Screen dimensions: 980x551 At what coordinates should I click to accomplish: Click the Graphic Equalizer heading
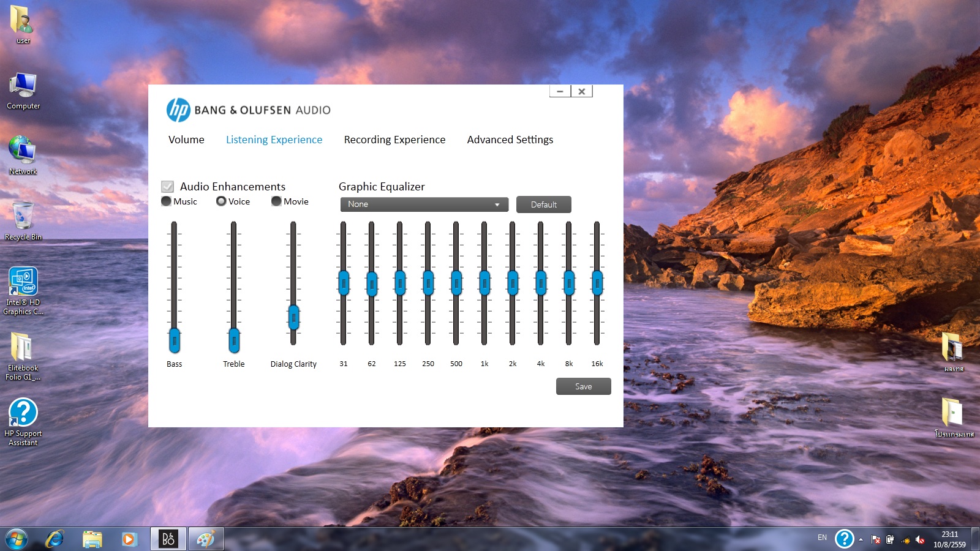tap(382, 187)
